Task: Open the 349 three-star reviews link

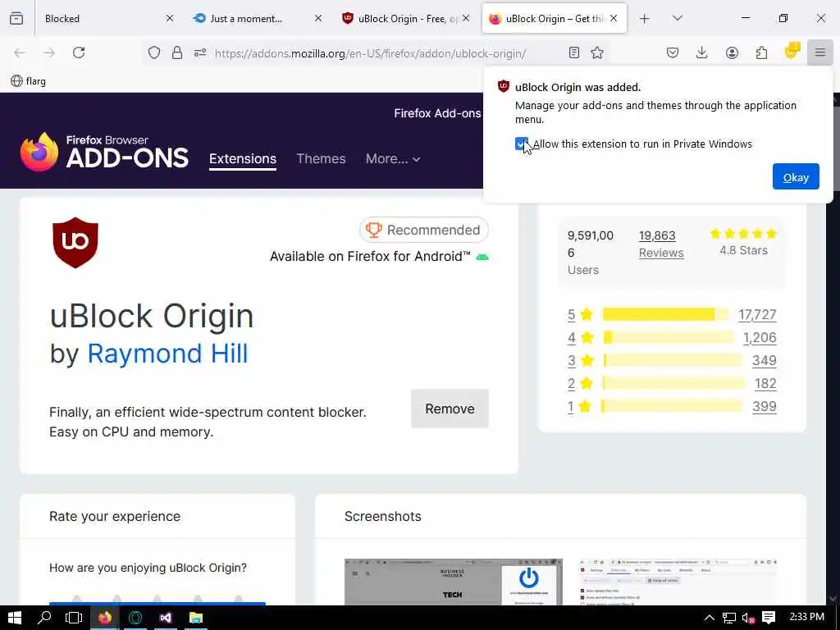Action: coord(764,361)
